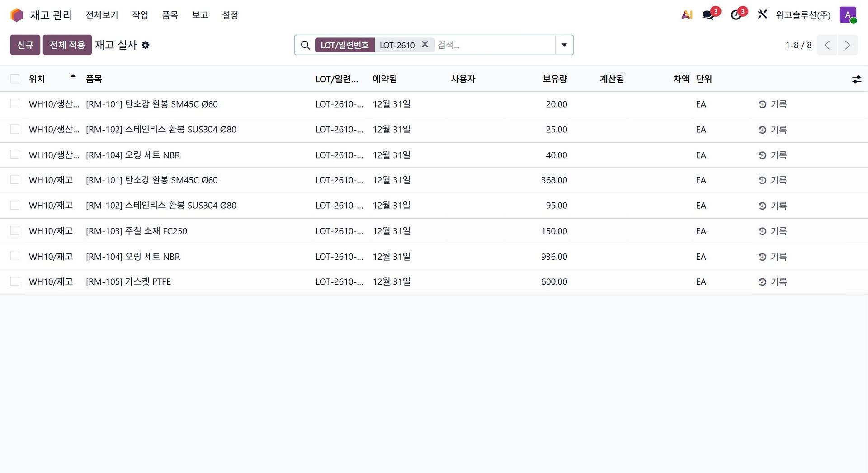The image size is (868, 473).
Task: Open the developer tools icon
Action: click(762, 15)
